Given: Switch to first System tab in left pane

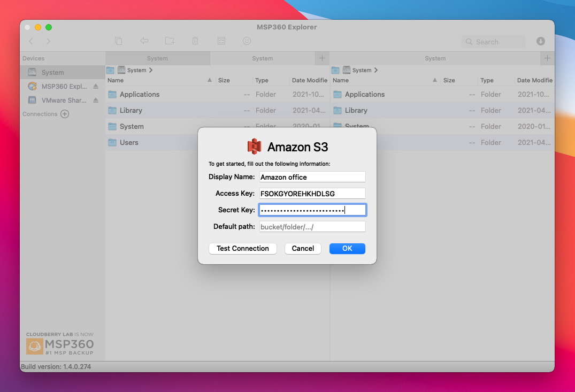Looking at the screenshot, I should pos(158,58).
